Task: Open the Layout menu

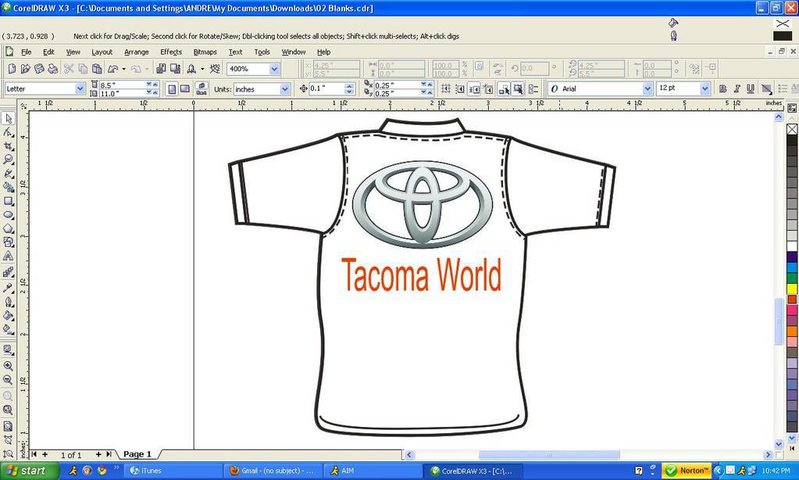Action: [x=102, y=52]
